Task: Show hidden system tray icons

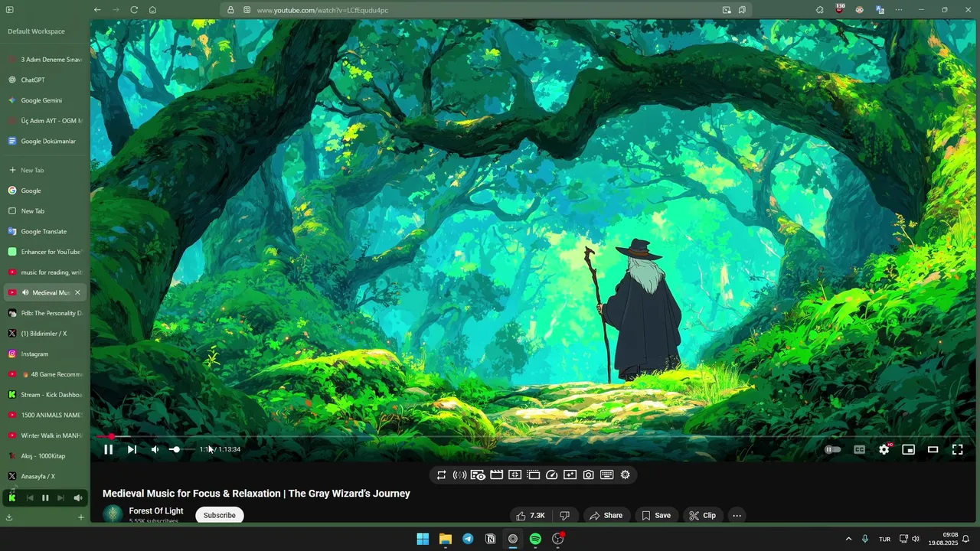Action: click(x=848, y=539)
